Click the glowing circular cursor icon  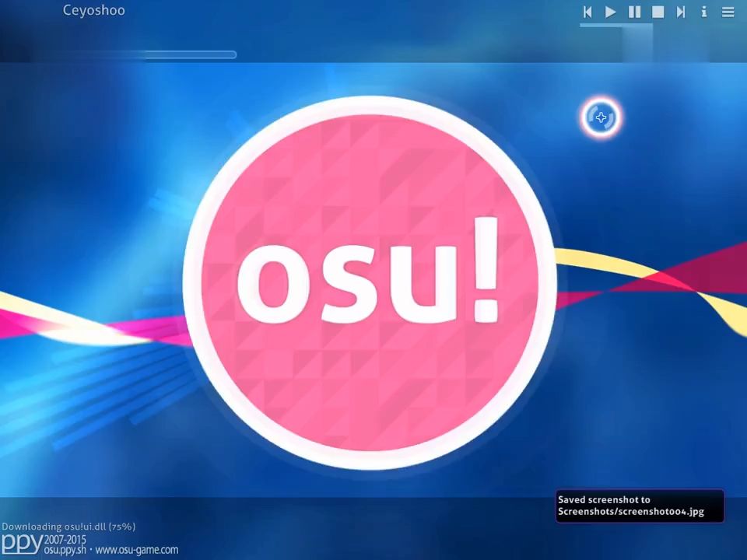tap(601, 117)
